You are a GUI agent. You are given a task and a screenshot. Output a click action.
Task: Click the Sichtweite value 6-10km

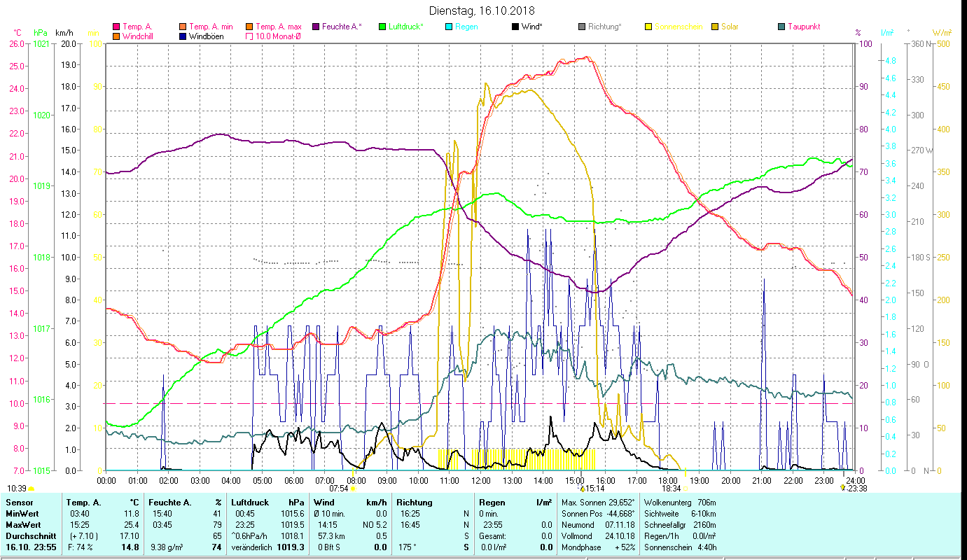704,513
